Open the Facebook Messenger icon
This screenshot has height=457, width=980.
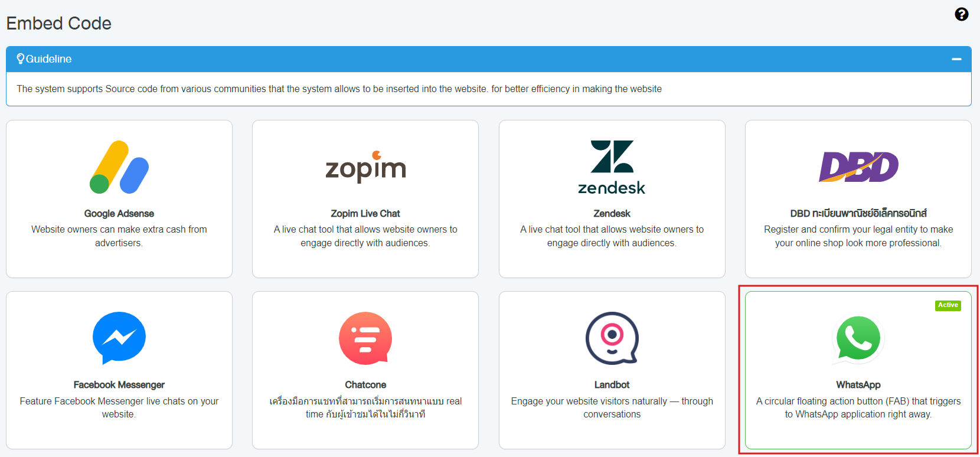coord(119,338)
